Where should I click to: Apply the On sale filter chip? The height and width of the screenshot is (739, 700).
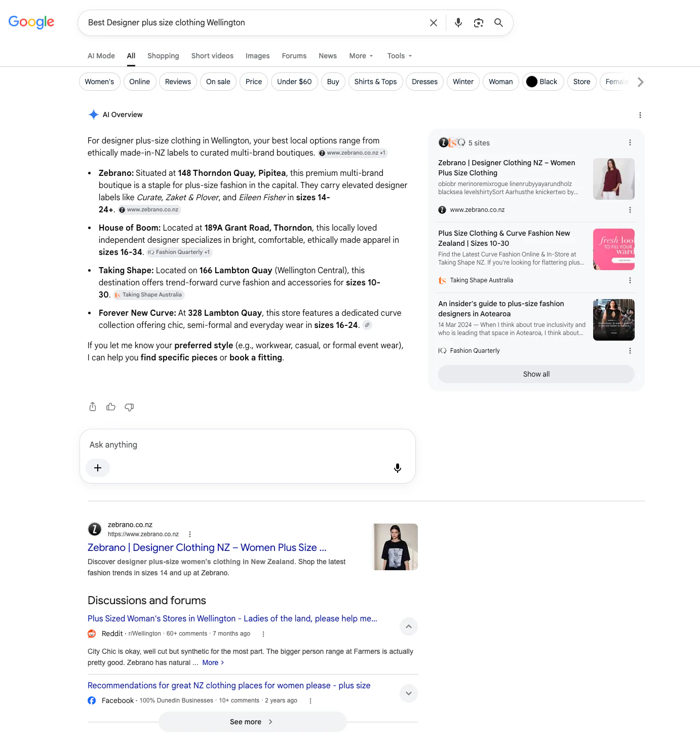pos(218,82)
